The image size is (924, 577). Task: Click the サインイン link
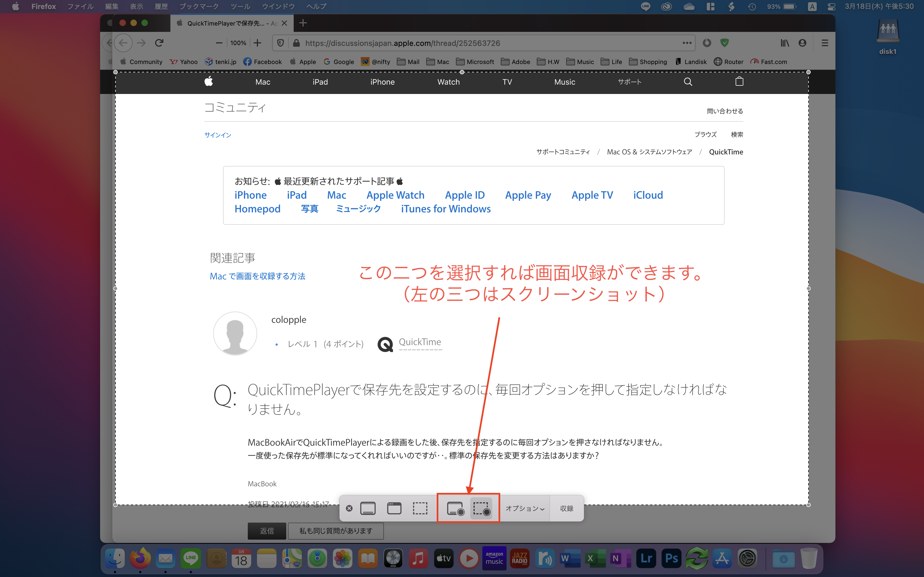tap(218, 135)
